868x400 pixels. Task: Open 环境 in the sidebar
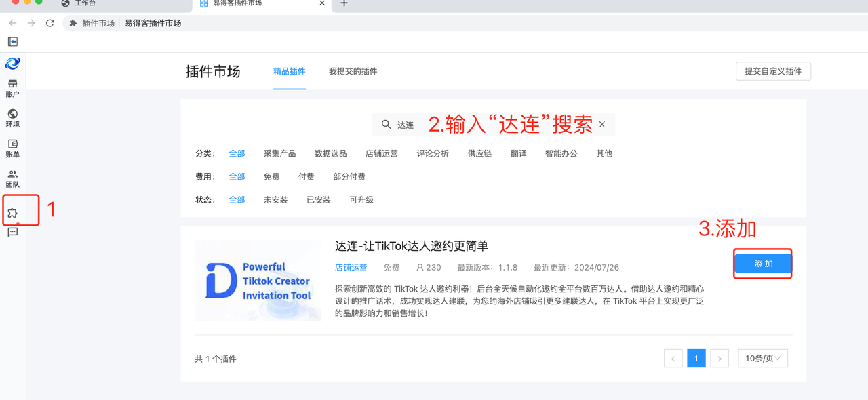click(x=13, y=118)
